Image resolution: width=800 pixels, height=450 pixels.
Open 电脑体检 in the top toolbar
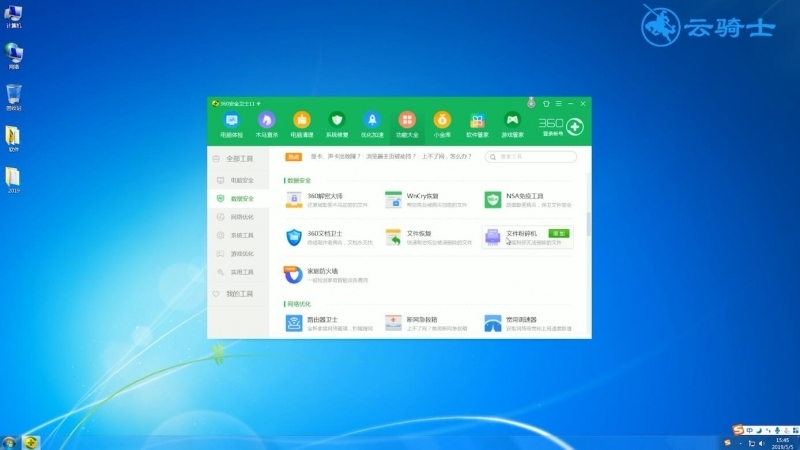click(231, 125)
